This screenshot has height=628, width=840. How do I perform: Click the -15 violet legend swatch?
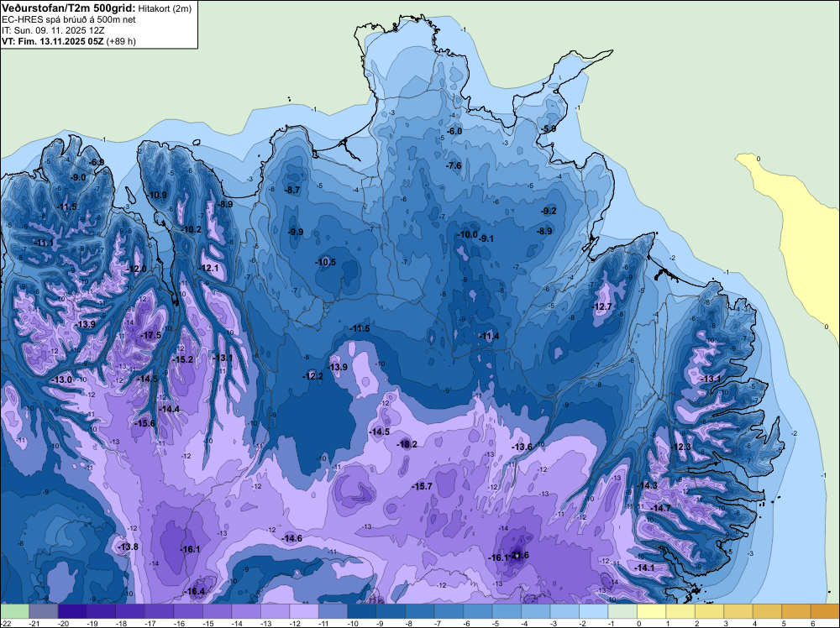(x=217, y=611)
